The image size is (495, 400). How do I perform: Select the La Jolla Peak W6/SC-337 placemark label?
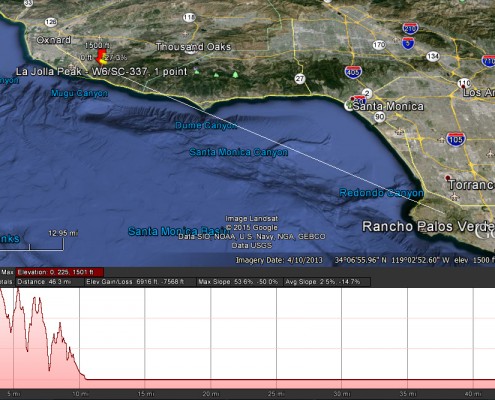point(102,71)
